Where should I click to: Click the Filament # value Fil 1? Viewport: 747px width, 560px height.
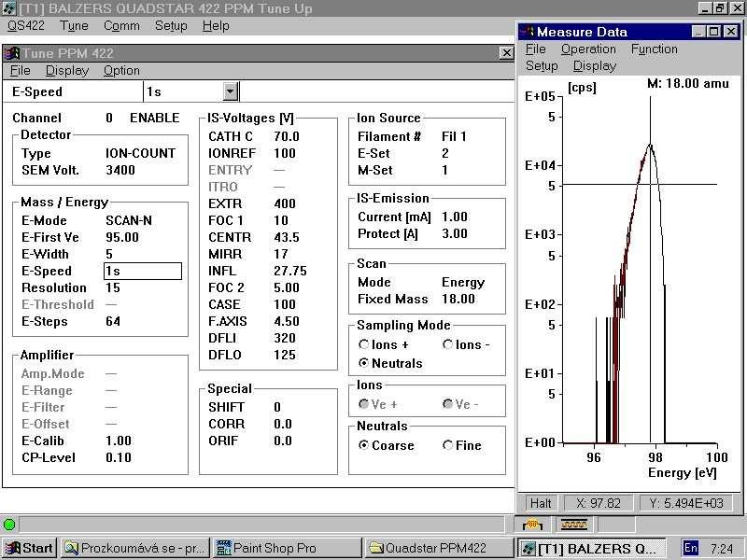pos(454,136)
